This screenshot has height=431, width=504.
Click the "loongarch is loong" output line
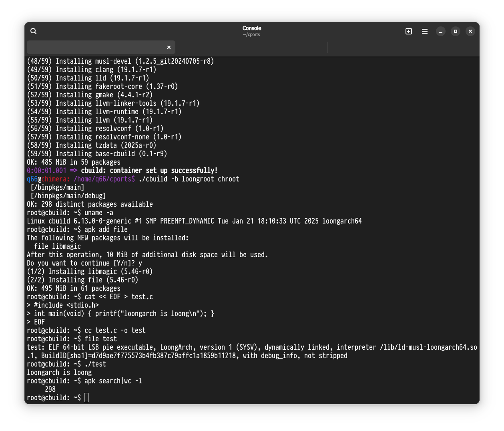59,373
